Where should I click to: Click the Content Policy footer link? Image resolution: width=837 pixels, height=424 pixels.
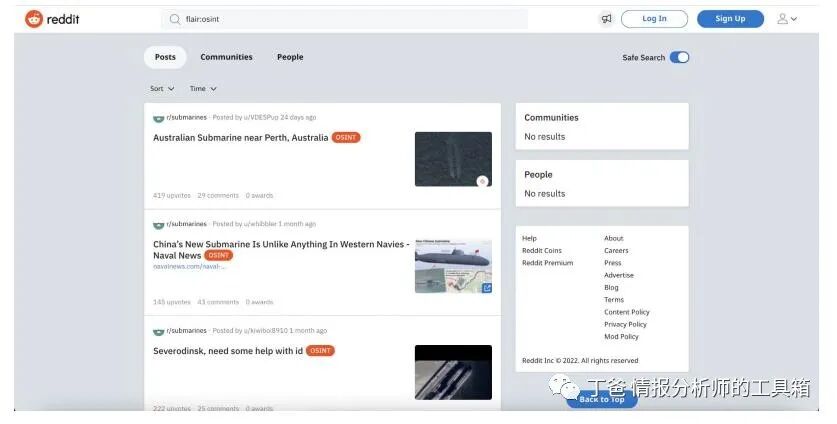[x=627, y=312]
